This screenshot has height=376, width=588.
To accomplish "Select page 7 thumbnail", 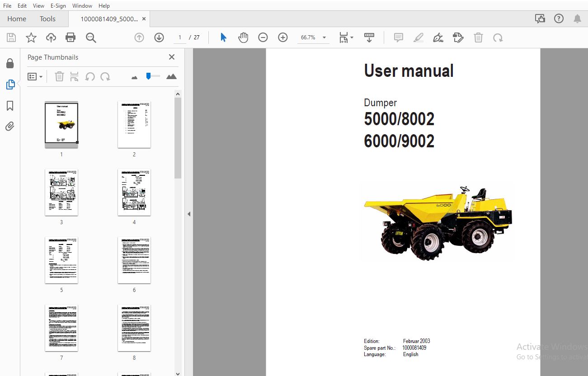I will coord(61,328).
